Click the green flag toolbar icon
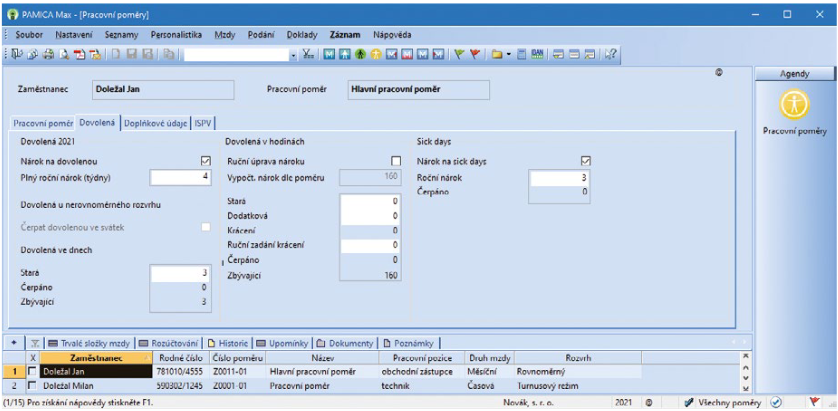This screenshot has height=411, width=838. [x=458, y=53]
